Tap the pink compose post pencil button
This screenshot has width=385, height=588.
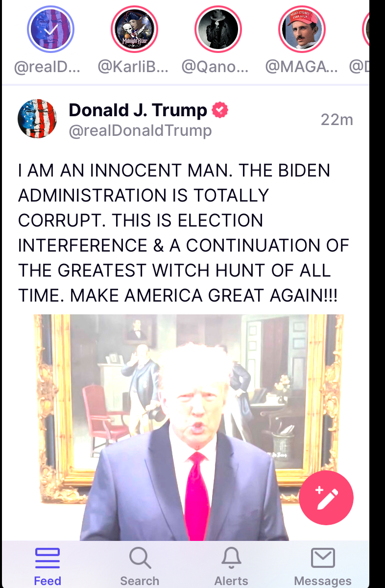[326, 498]
